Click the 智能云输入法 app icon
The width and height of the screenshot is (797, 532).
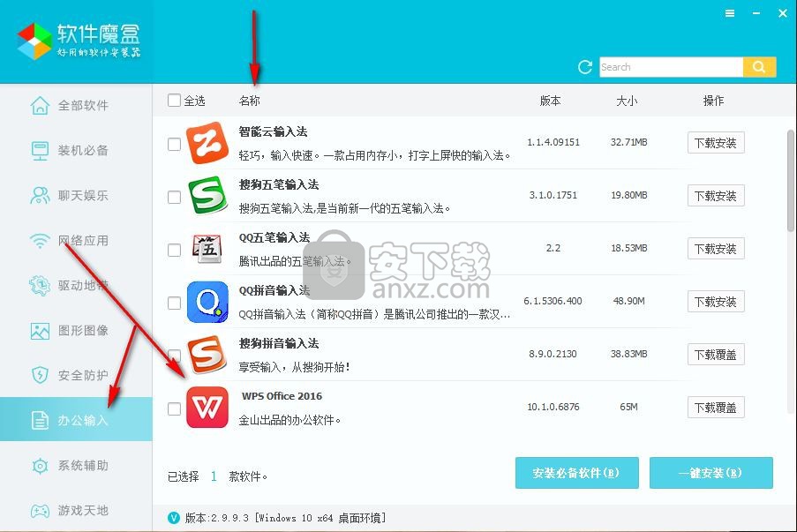207,143
